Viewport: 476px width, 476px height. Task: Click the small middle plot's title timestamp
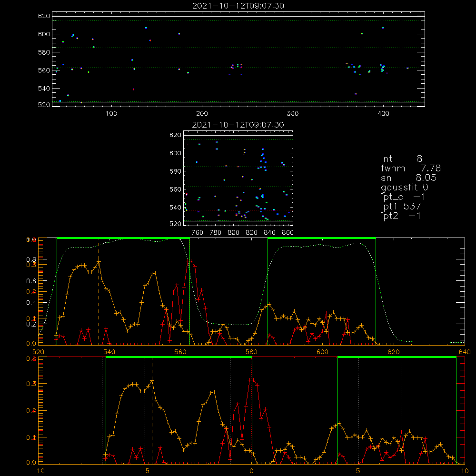[x=238, y=125]
